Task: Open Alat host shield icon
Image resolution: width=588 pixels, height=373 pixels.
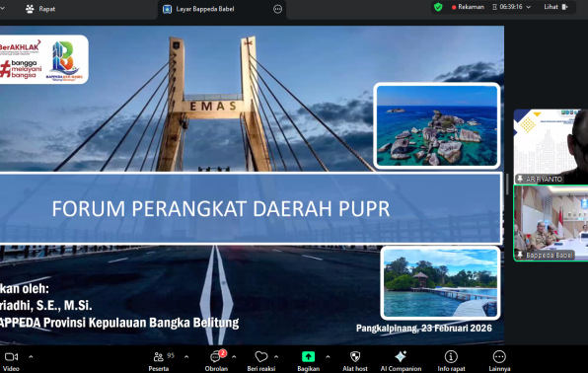Action: (355, 356)
